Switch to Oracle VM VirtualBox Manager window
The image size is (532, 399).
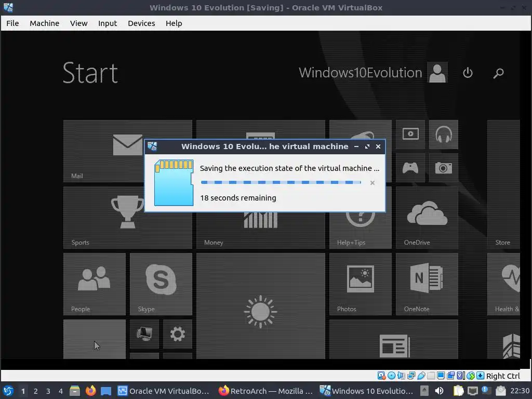[x=164, y=391]
